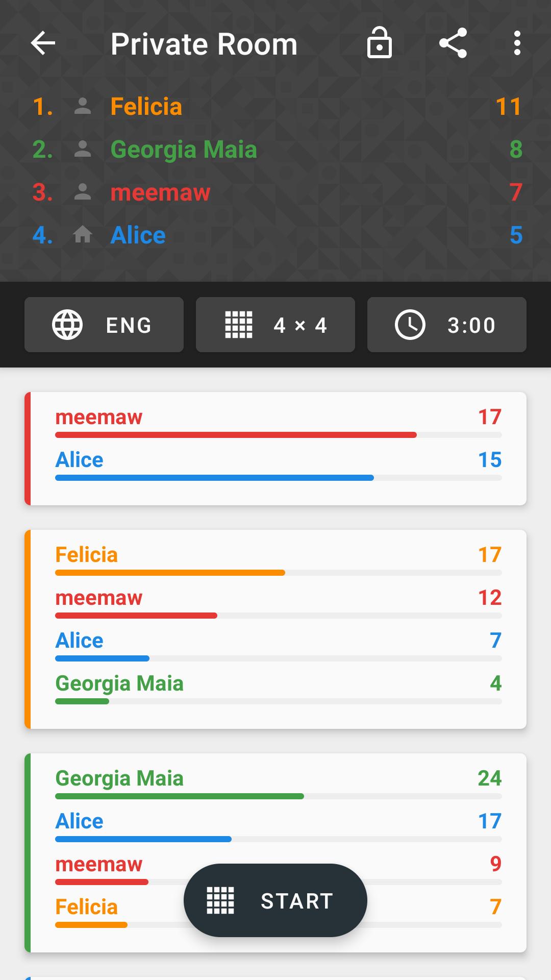Tap the person icon beside Felicia
This screenshot has height=980, width=551.
(83, 107)
